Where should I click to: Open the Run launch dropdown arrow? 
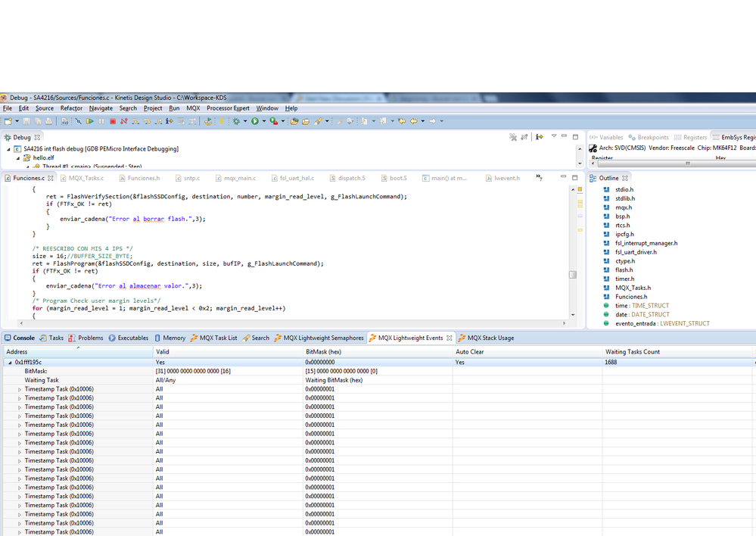point(264,121)
